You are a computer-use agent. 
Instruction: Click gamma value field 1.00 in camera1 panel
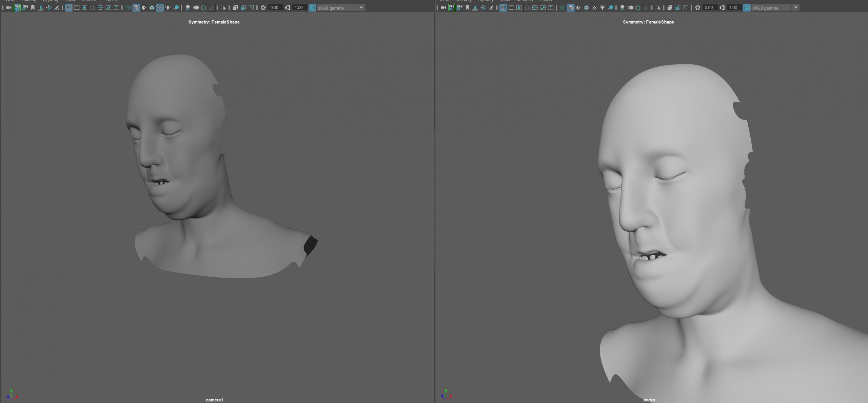299,7
